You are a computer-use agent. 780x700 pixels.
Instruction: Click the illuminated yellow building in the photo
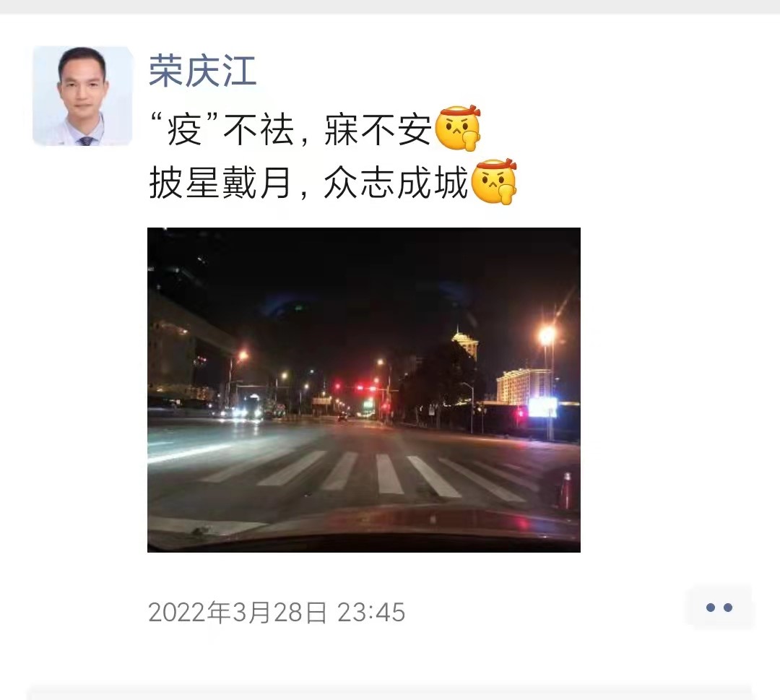(x=524, y=386)
